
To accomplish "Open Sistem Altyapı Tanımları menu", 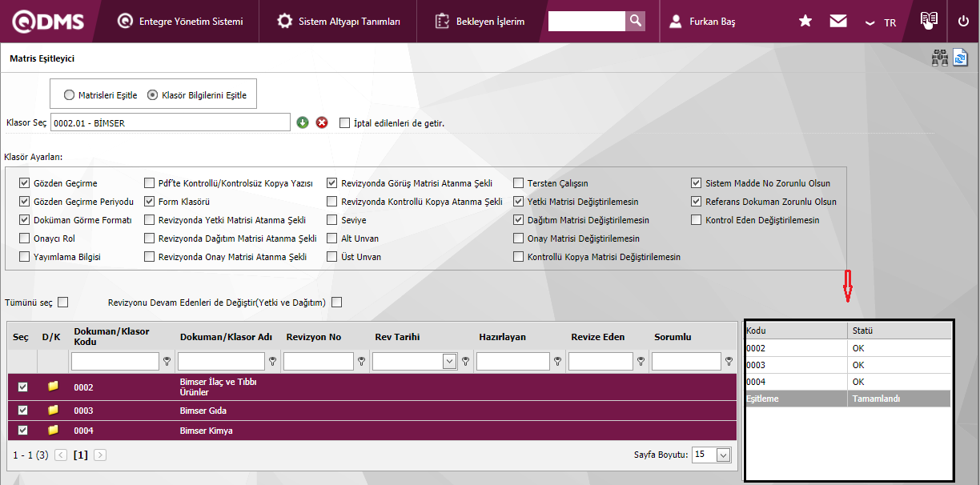I will (339, 22).
